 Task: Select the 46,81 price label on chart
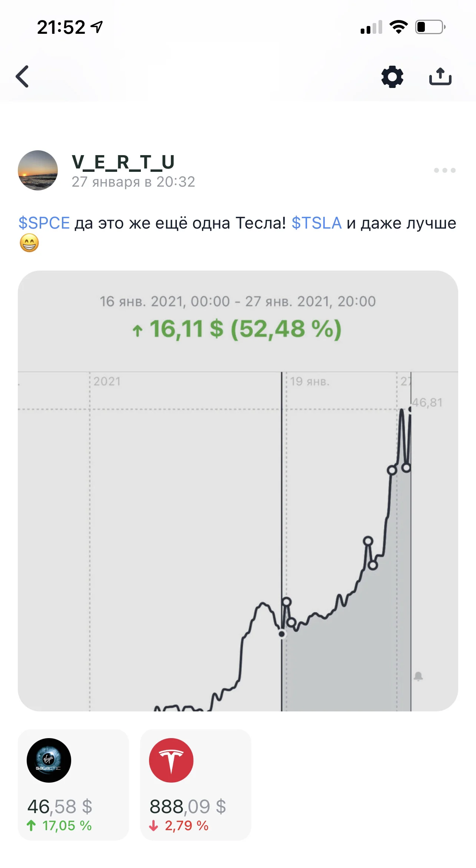[427, 403]
